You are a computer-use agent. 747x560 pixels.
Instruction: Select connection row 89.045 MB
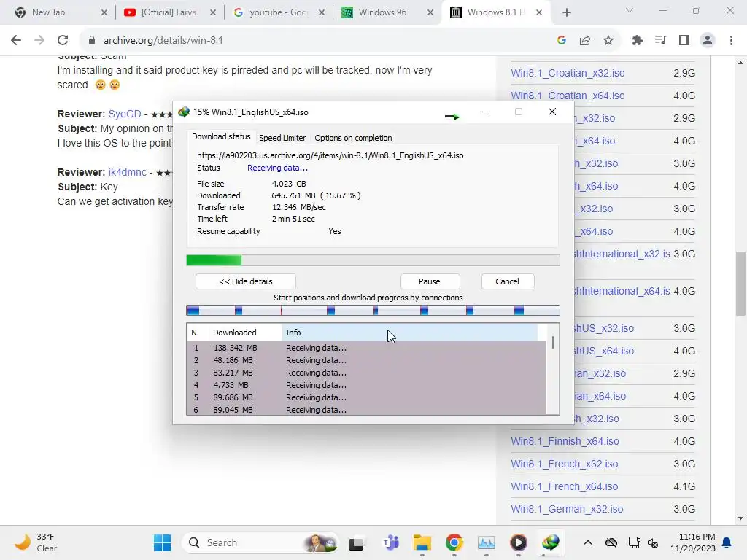pyautogui.click(x=366, y=410)
